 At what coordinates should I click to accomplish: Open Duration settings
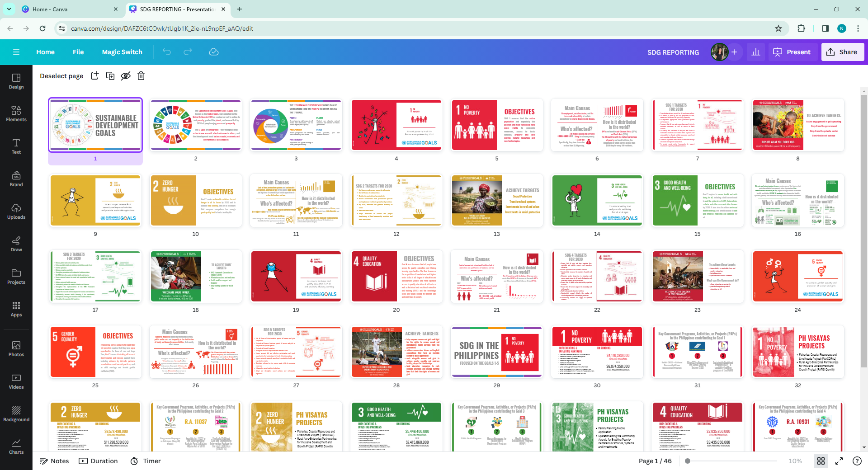pos(98,461)
